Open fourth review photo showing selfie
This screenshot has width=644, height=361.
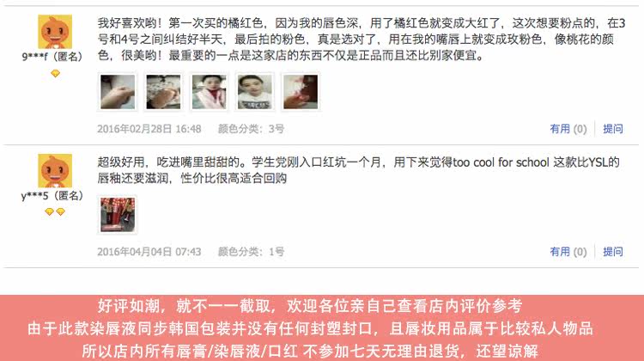255,92
